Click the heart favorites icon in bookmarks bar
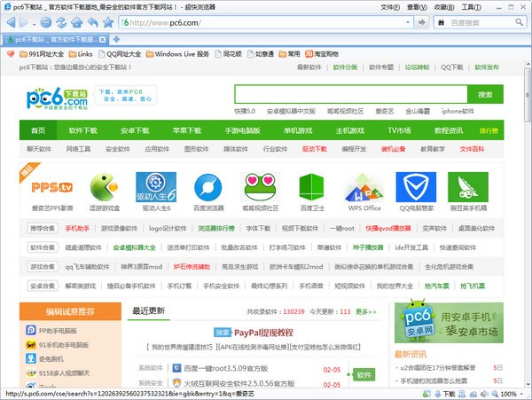This screenshot has height=400, width=532. pos(11,54)
